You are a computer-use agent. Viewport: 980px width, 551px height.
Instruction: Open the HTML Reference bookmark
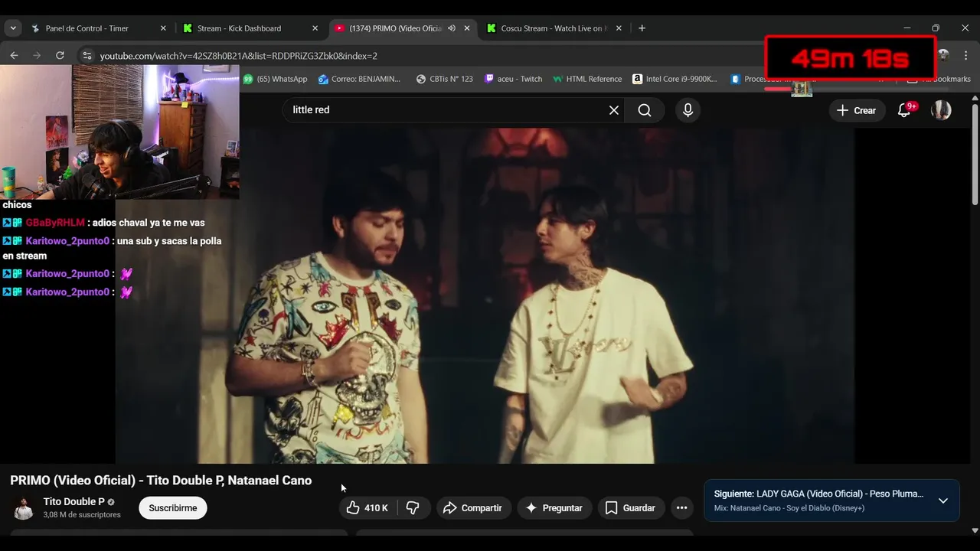click(x=587, y=79)
